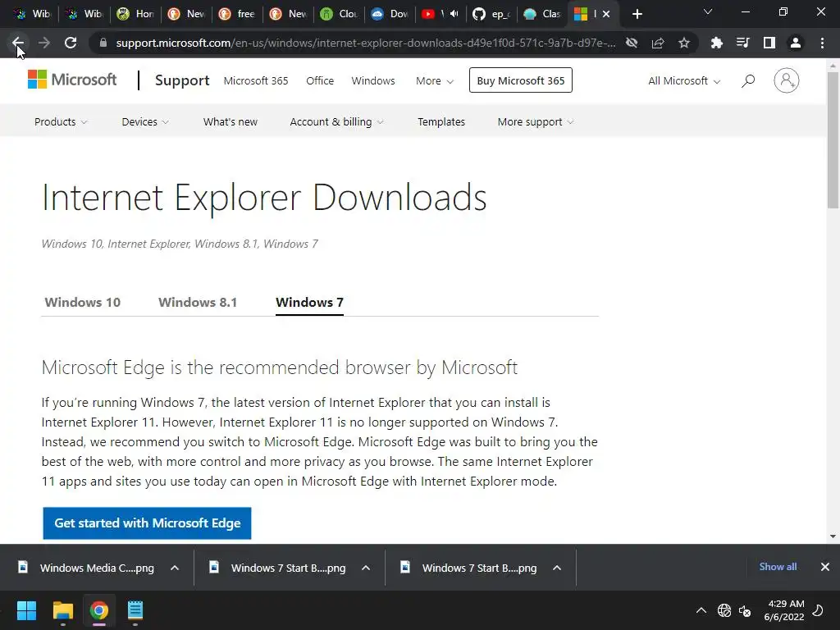Open the Office link
The image size is (840, 630).
(x=320, y=81)
